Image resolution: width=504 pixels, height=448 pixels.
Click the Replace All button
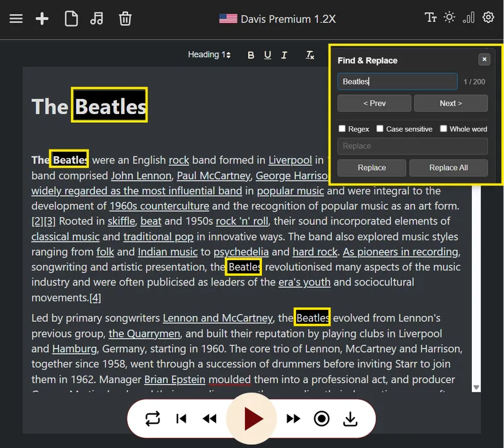point(448,168)
